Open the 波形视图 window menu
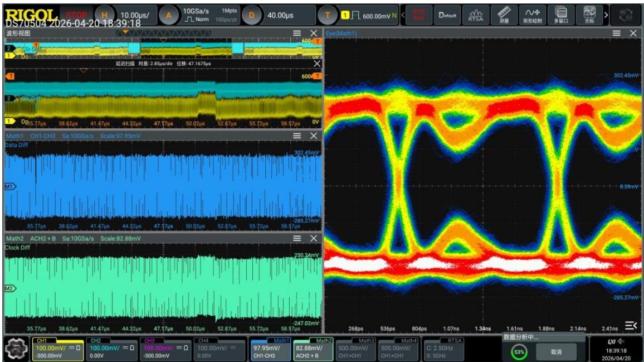 [x=297, y=33]
